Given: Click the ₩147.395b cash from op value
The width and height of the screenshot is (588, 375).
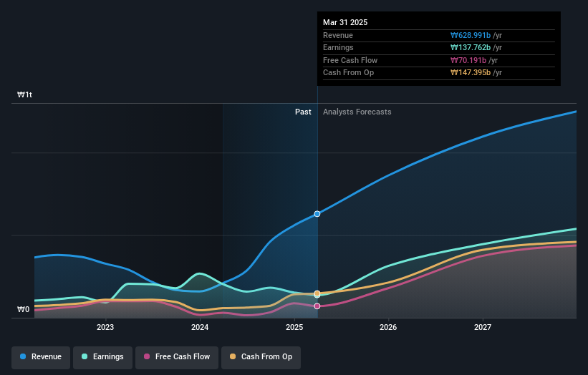Looking at the screenshot, I should pyautogui.click(x=471, y=73).
